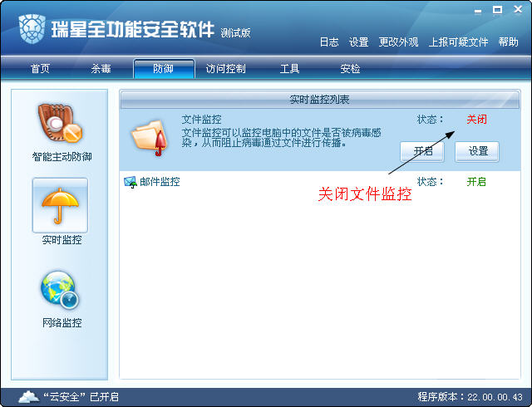Click "云安全" 已开启 status text
Viewport: 532px width, 407px height.
(81, 397)
